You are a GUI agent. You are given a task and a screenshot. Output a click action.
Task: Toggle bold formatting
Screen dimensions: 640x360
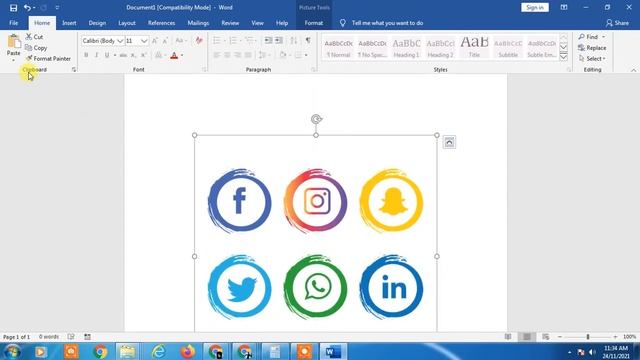point(86,55)
